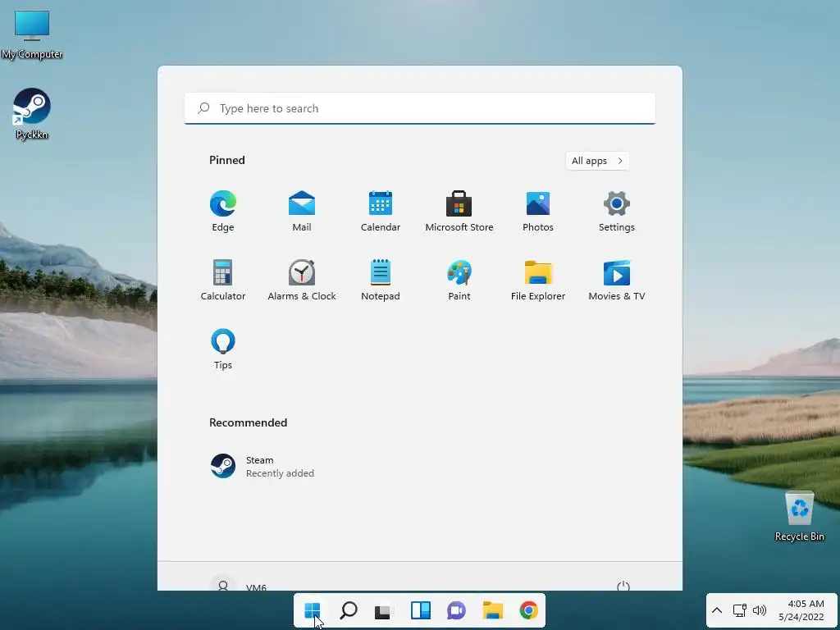
Task: Open Chat from the taskbar
Action: pyautogui.click(x=456, y=610)
